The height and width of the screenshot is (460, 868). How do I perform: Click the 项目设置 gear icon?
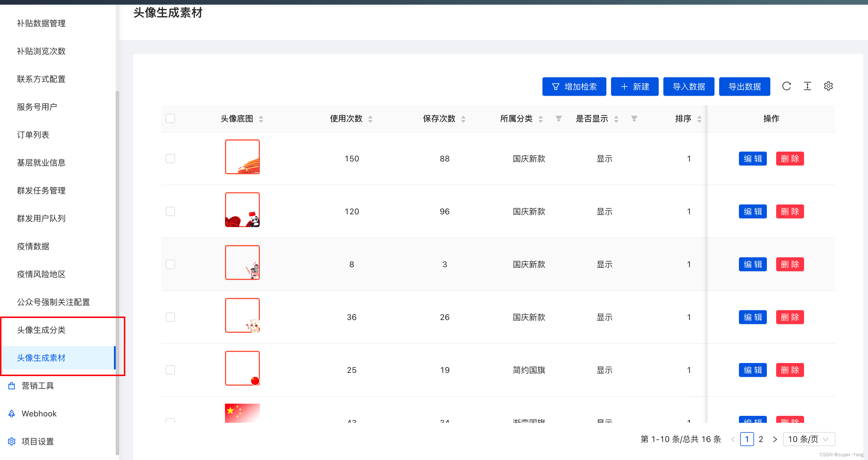pyautogui.click(x=12, y=441)
